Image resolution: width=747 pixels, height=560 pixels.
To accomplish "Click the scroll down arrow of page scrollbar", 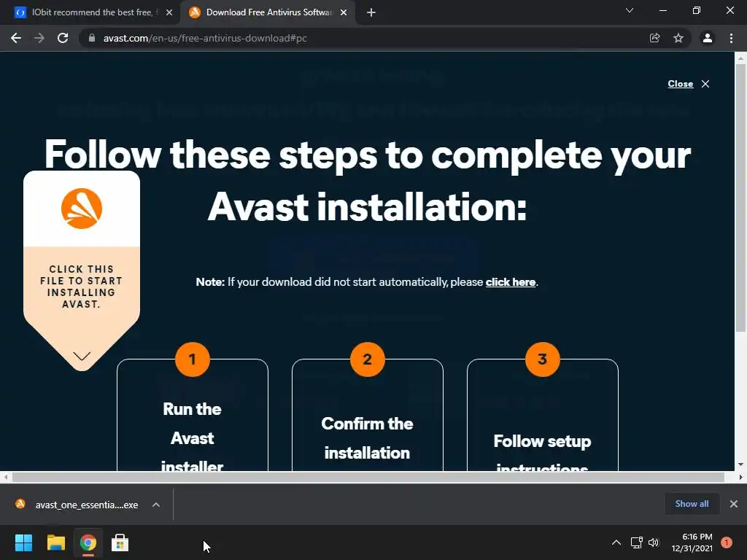I will coord(740,464).
